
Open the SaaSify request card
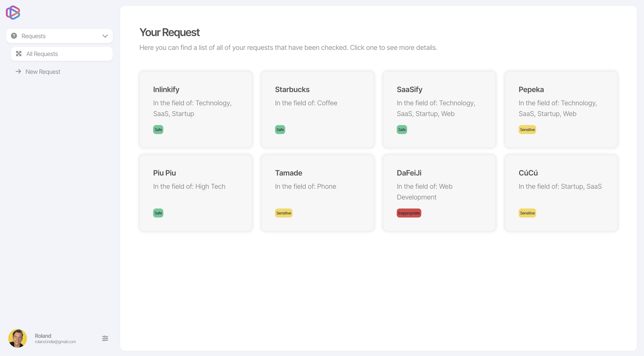tap(439, 110)
